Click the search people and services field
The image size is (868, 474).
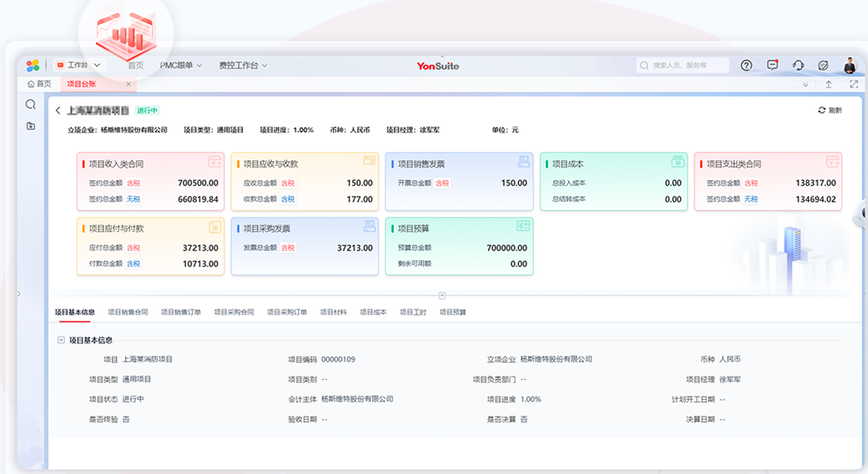click(x=682, y=65)
